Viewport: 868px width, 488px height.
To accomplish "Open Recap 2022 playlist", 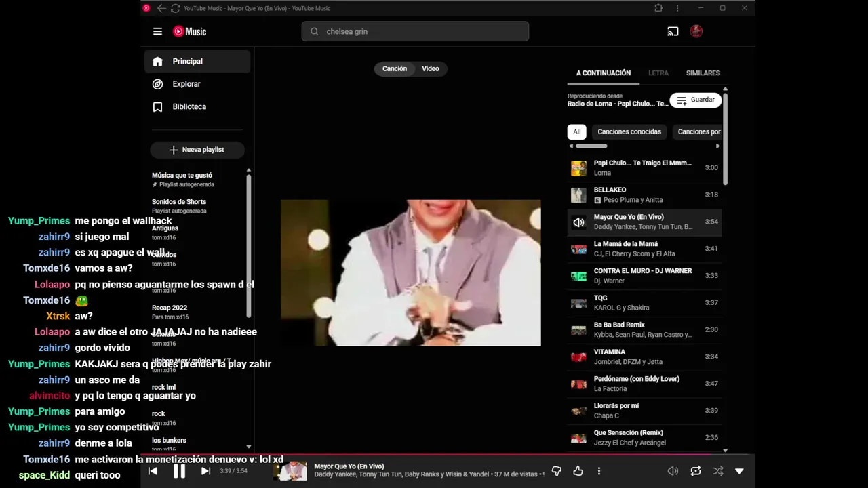I will pyautogui.click(x=197, y=312).
